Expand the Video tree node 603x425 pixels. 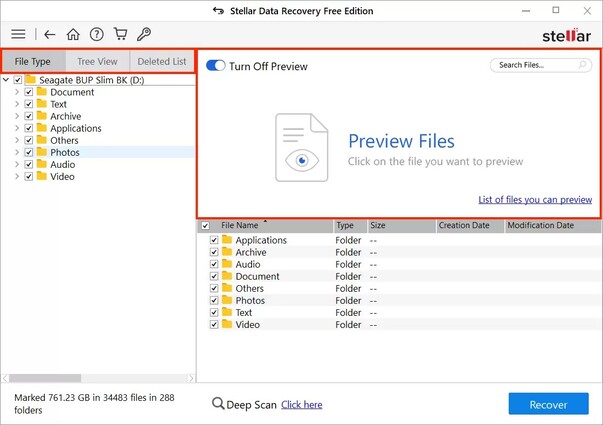(17, 177)
